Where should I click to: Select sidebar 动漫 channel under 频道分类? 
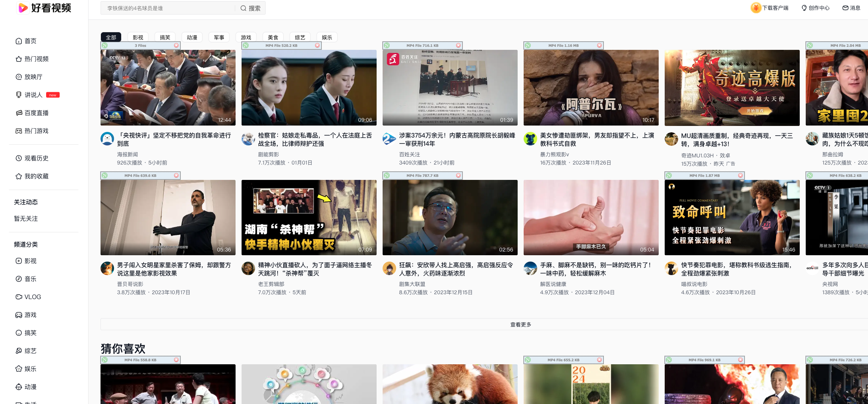(x=26, y=387)
